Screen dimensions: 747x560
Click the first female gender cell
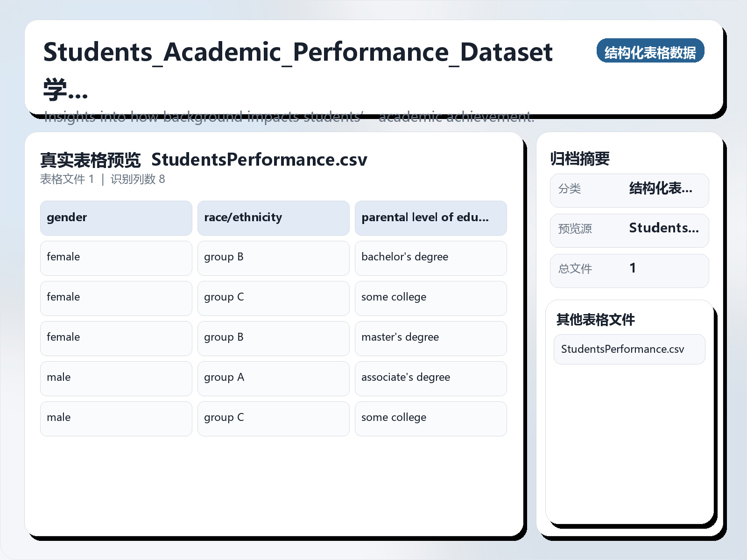[x=63, y=257]
